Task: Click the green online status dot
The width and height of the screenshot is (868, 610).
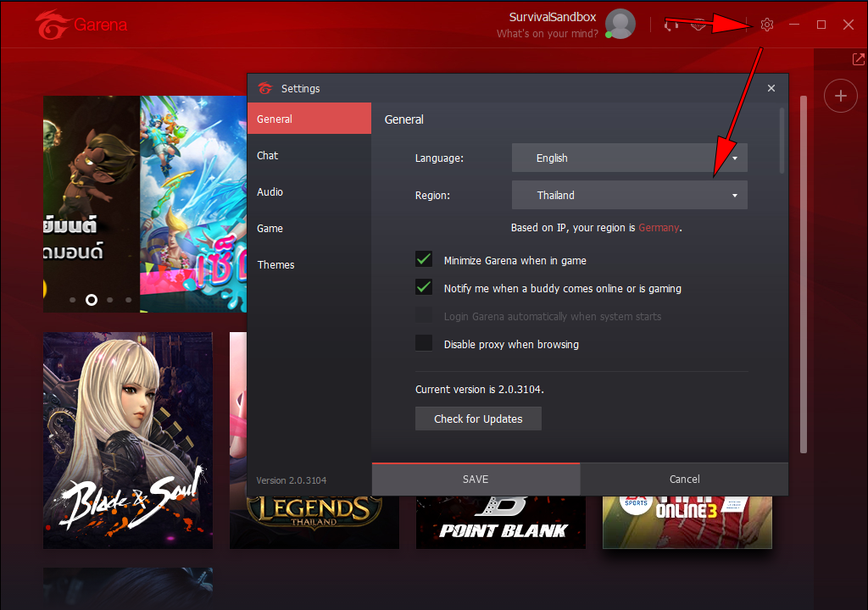Action: coord(609,35)
